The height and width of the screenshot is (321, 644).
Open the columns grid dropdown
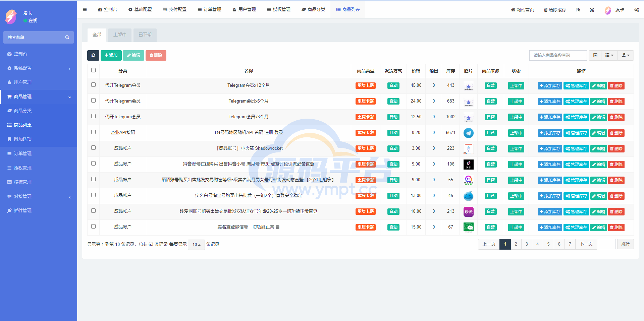pyautogui.click(x=609, y=55)
